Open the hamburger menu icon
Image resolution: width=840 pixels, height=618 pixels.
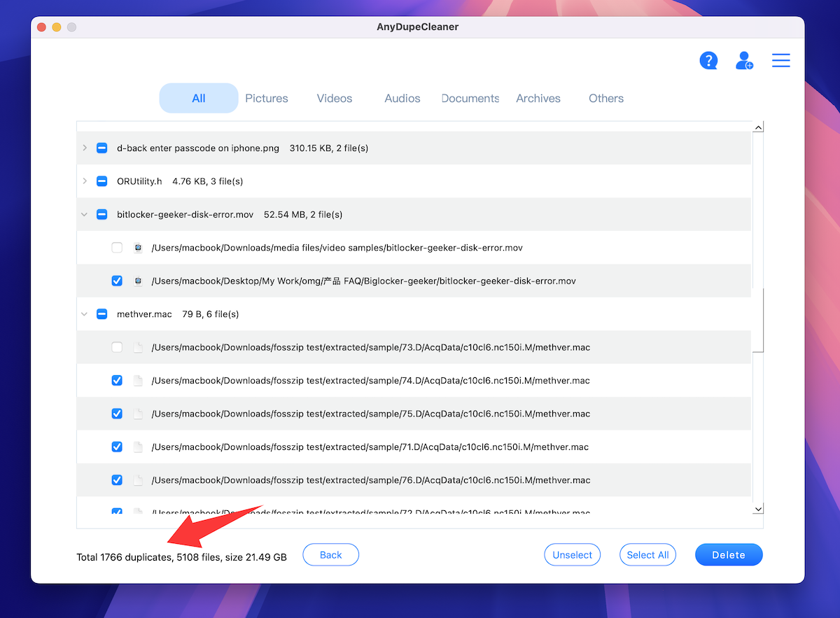click(x=781, y=61)
